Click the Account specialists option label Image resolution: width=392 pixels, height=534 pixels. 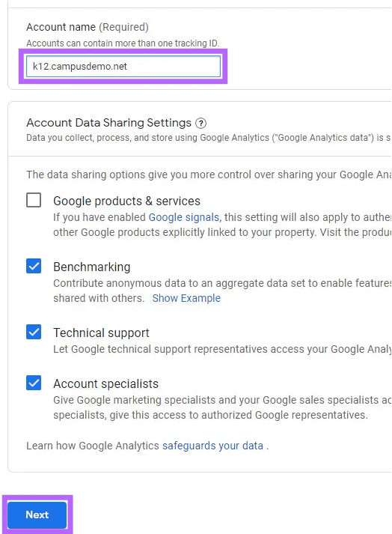tap(105, 383)
